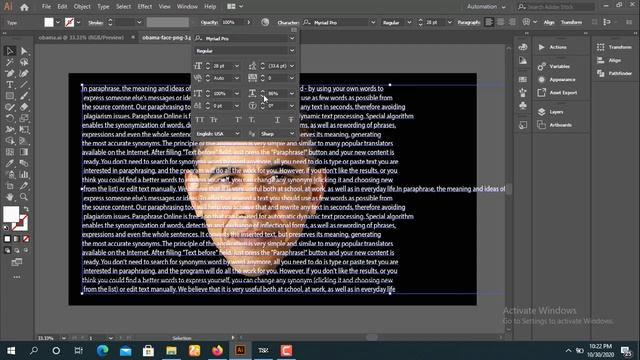Viewport: 640px width, 360px height.
Task: Open the Object menu
Action: pyautogui.click(x=82, y=7)
